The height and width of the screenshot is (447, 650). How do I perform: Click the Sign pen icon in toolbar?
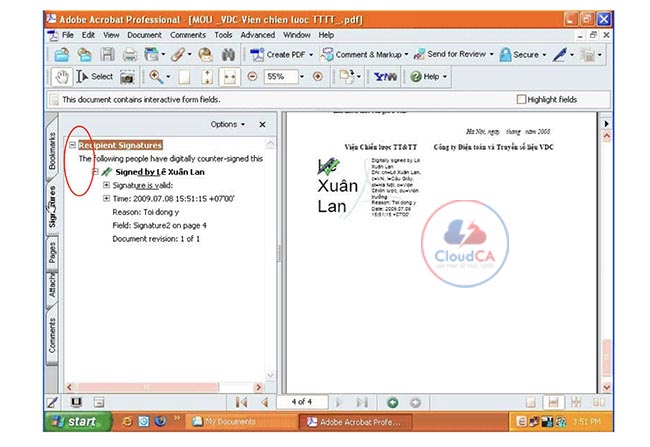[x=560, y=55]
